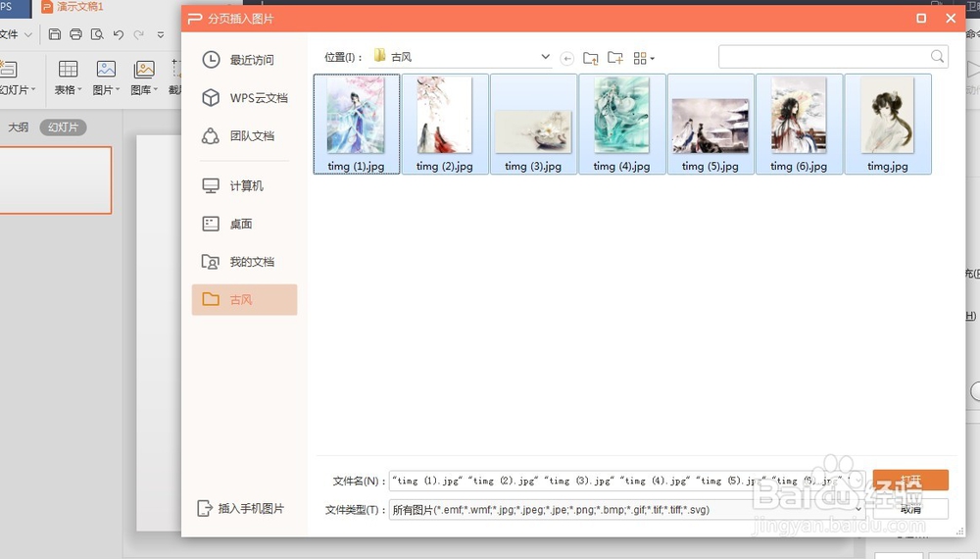Click the orange 打开 open button
Viewport: 980px width, 559px height.
tap(910, 481)
